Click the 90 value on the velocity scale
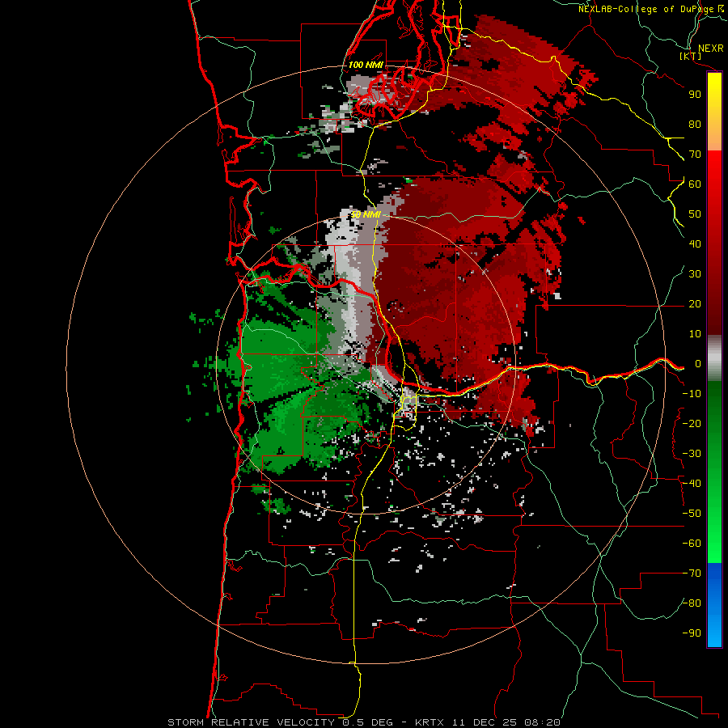 [695, 95]
